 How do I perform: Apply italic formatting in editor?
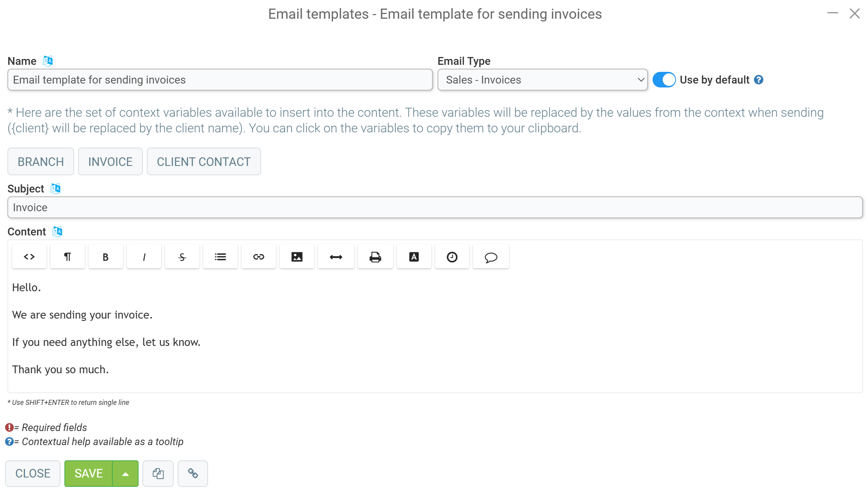[144, 257]
